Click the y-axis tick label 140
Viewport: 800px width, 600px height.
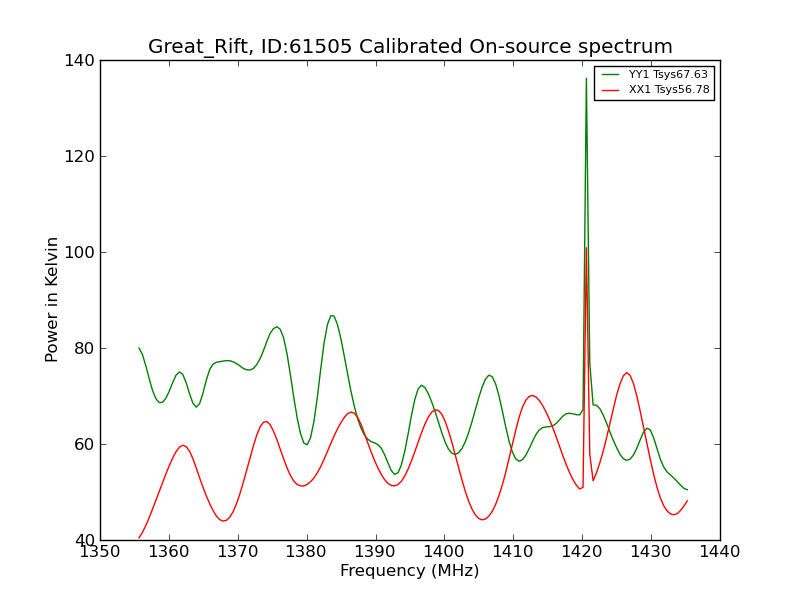(80, 61)
